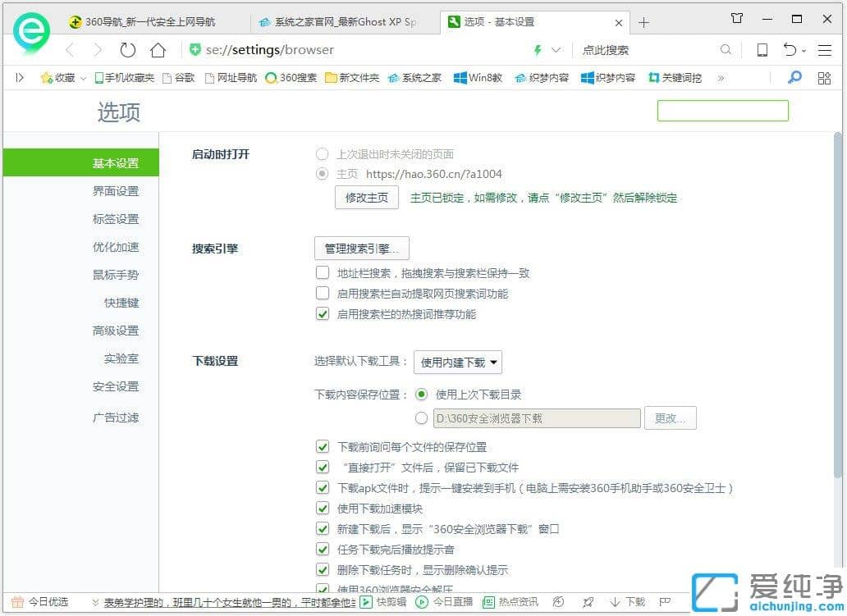The width and height of the screenshot is (847, 616).
Task: Open the browser hamburger menu icon
Action: tap(824, 50)
